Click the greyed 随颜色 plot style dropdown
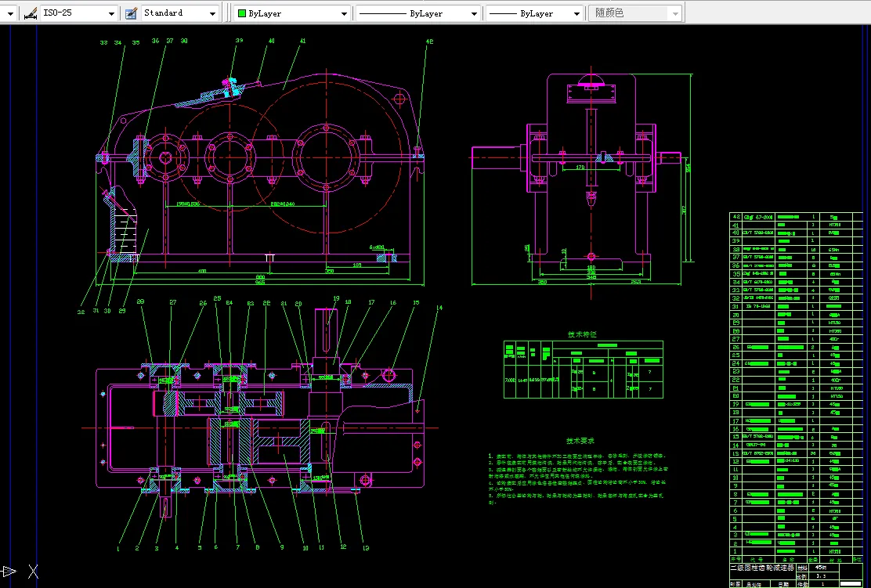Screen dimensions: 871x588 [x=635, y=13]
